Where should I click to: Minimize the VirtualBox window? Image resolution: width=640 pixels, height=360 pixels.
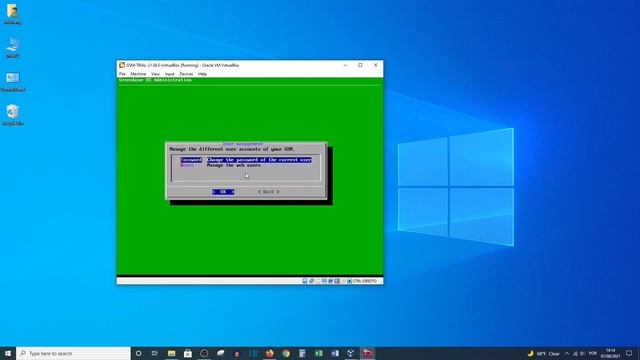point(345,65)
